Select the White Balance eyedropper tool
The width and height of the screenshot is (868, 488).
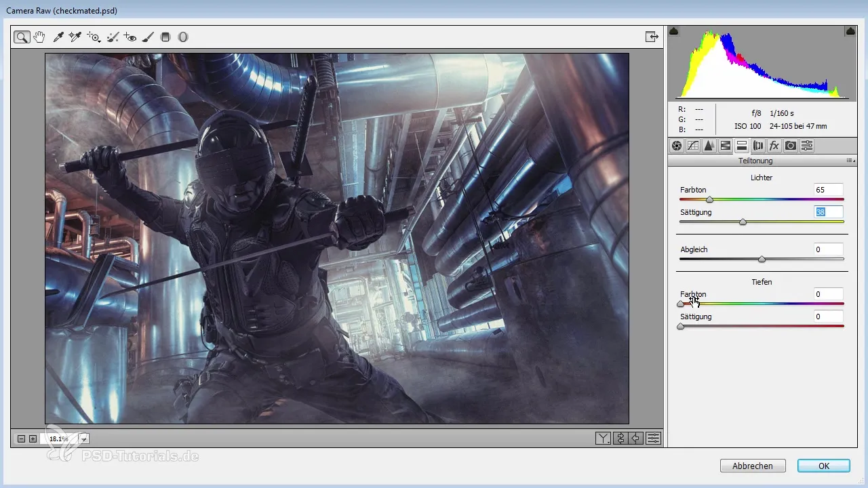click(59, 37)
